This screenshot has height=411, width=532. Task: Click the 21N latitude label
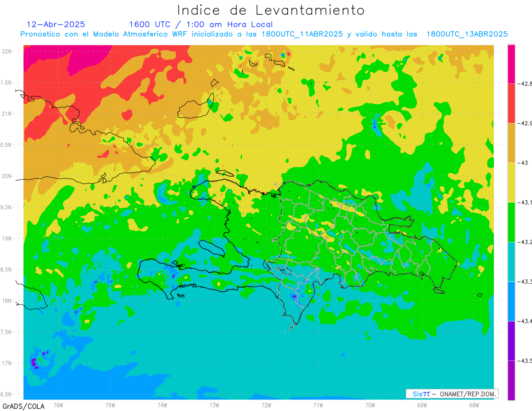pyautogui.click(x=7, y=114)
